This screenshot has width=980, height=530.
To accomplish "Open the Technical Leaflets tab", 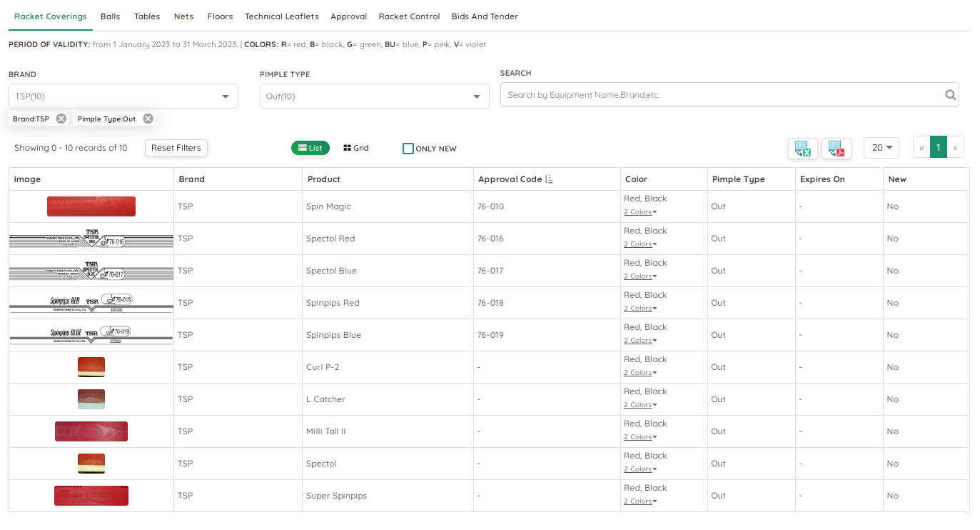I will (x=282, y=16).
